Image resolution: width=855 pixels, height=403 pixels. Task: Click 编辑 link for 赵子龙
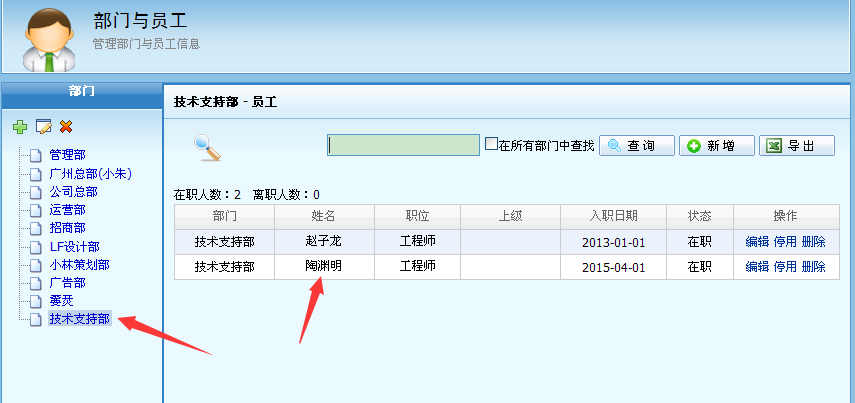757,242
